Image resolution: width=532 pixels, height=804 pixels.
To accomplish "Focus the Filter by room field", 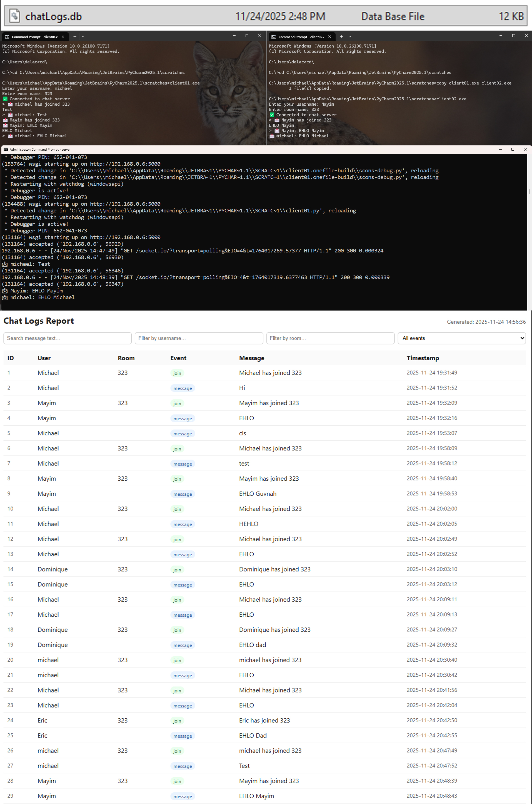I will [330, 338].
